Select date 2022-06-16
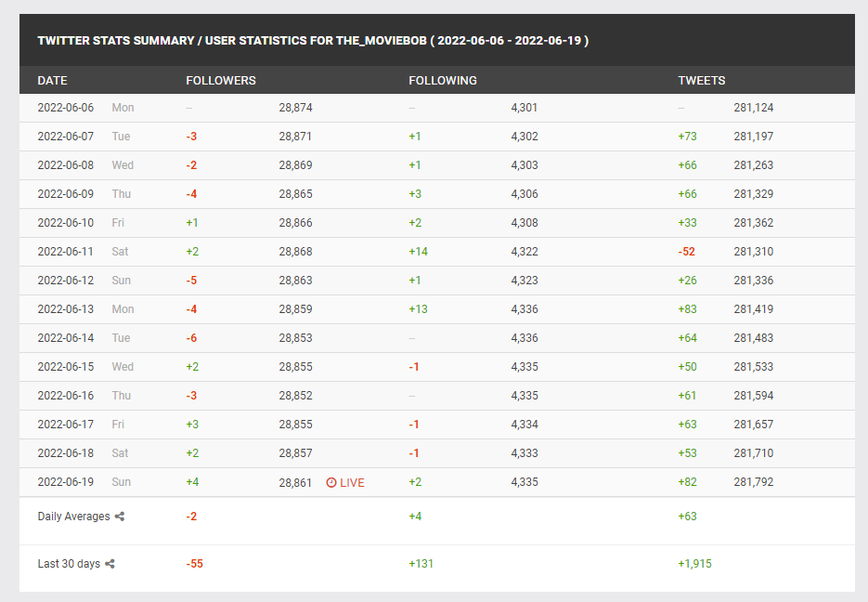This screenshot has height=602, width=868. [66, 396]
